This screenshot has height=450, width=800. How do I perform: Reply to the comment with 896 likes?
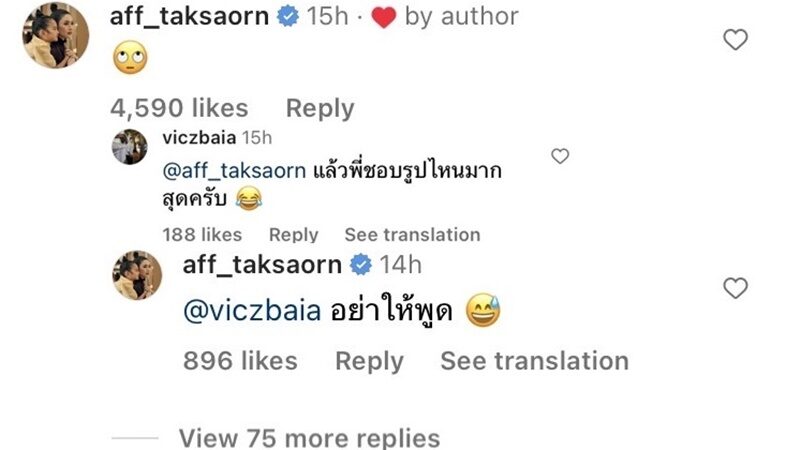(x=369, y=362)
